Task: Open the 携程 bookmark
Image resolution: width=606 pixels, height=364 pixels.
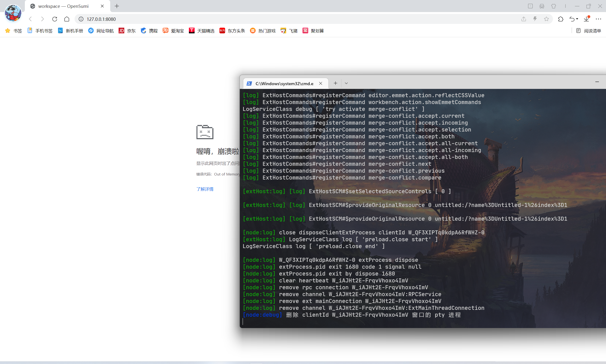Action: click(149, 31)
